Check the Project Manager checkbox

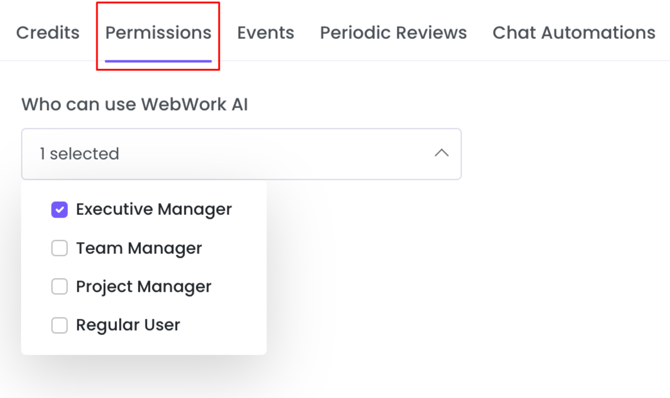pyautogui.click(x=59, y=286)
